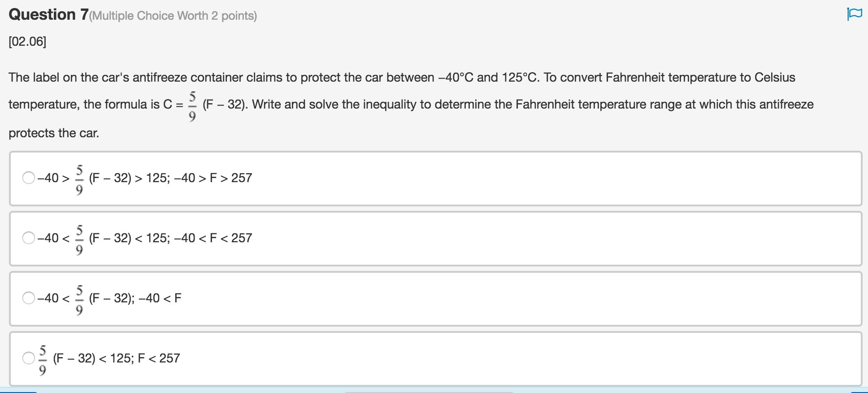
Task: Select radio for −40 > F > 257 answer
Action: click(29, 178)
